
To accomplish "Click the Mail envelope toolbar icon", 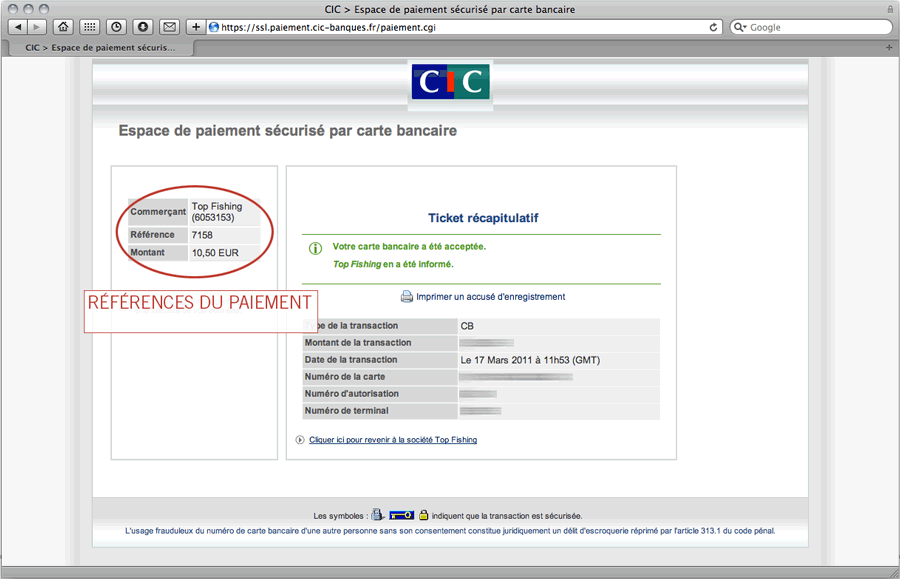I will click(x=169, y=27).
